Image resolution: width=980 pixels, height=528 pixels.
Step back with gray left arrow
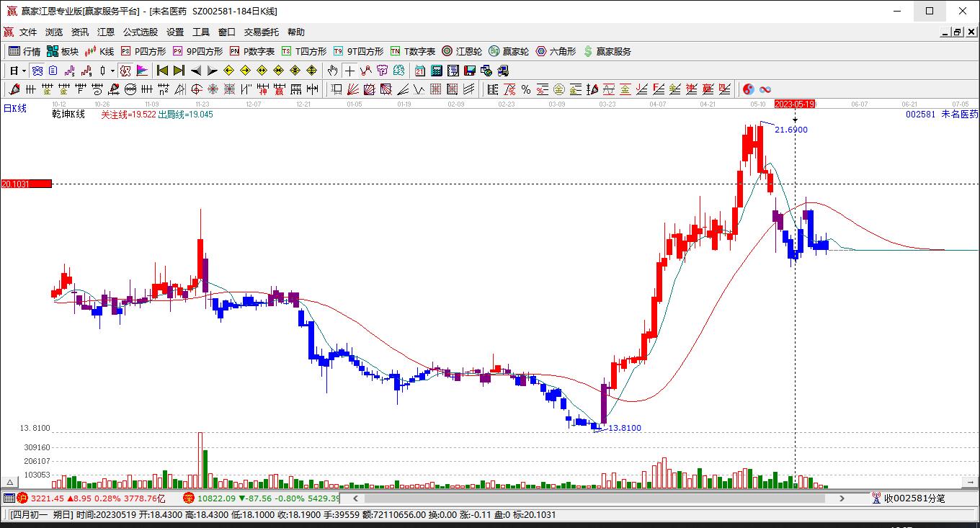pos(196,71)
